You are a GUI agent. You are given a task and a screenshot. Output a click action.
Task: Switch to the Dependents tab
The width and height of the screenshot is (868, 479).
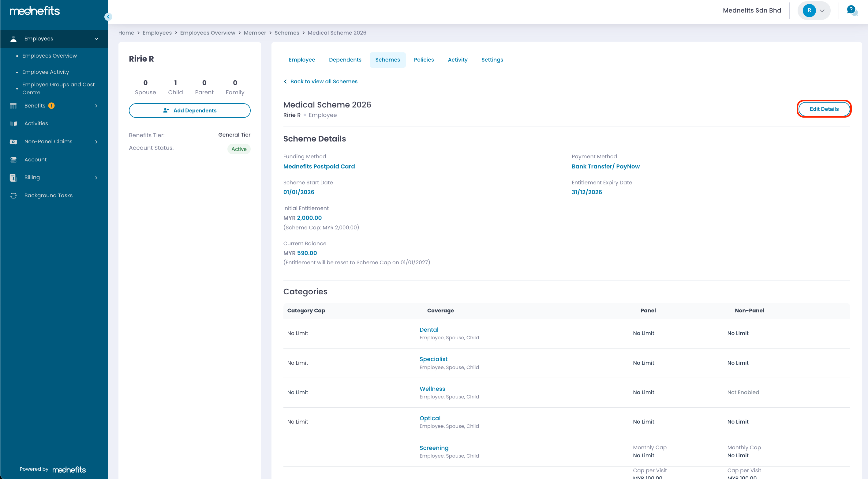(x=345, y=60)
